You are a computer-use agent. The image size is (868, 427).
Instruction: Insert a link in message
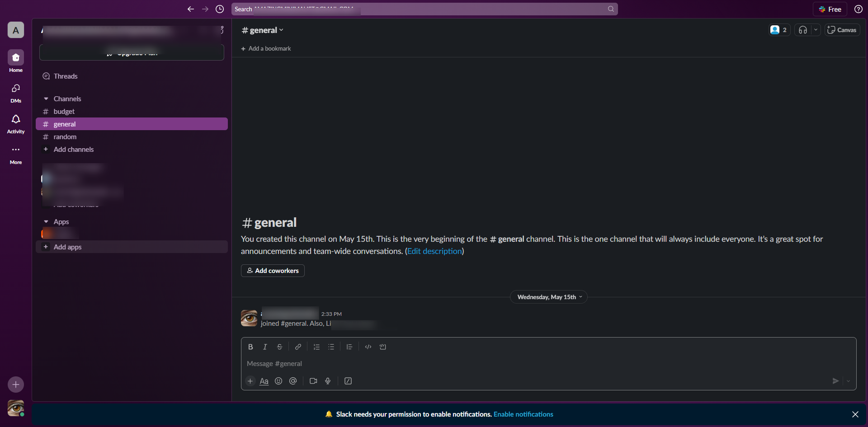298,347
